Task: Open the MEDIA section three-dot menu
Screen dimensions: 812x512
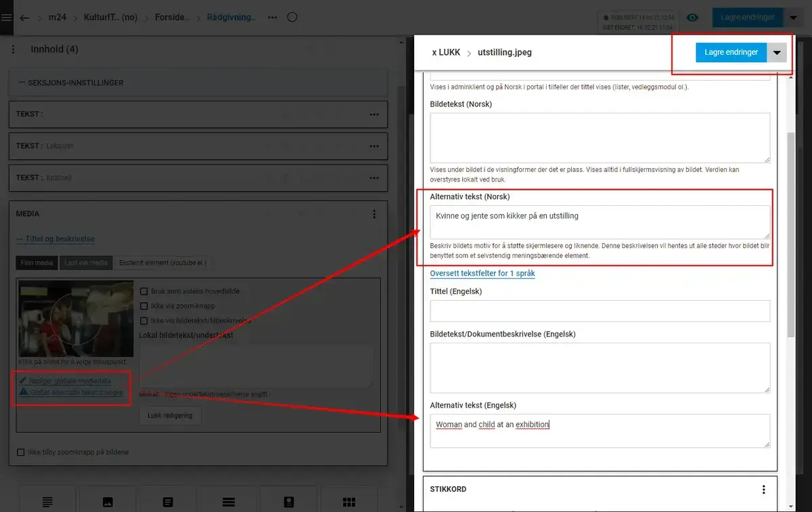Action: coord(374,214)
